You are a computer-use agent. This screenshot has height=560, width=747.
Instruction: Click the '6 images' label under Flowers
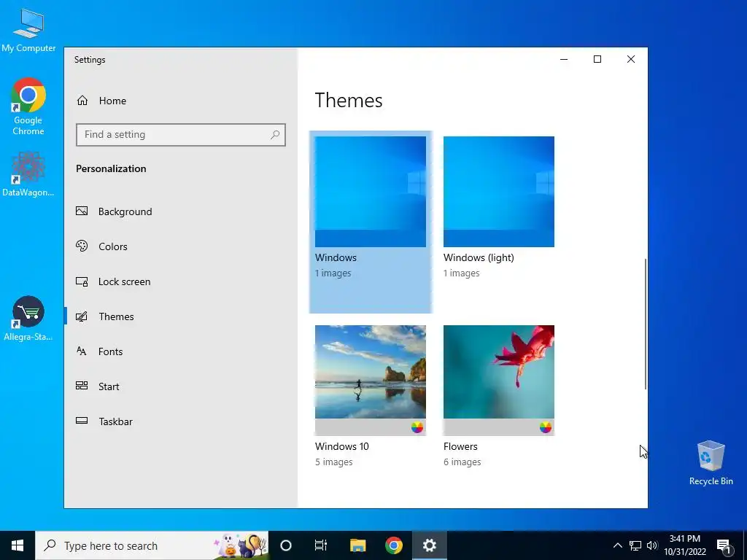coord(462,462)
